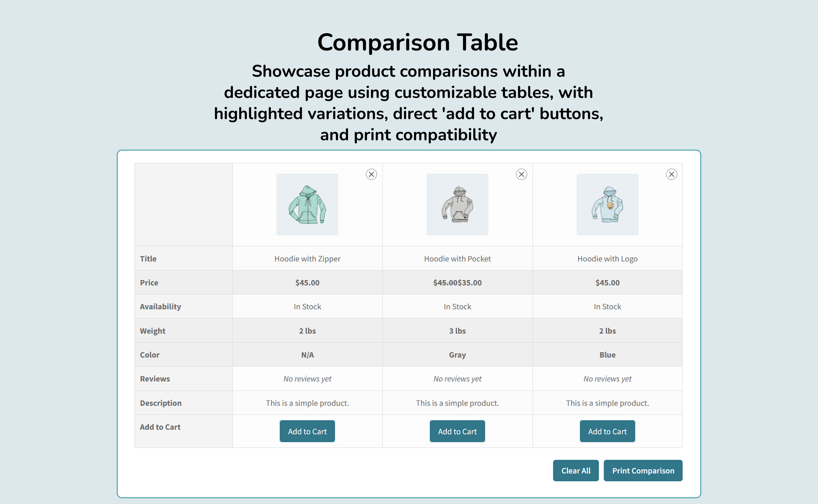The image size is (818, 504).
Task: Open the Hoodie with Logo title
Action: click(x=607, y=259)
